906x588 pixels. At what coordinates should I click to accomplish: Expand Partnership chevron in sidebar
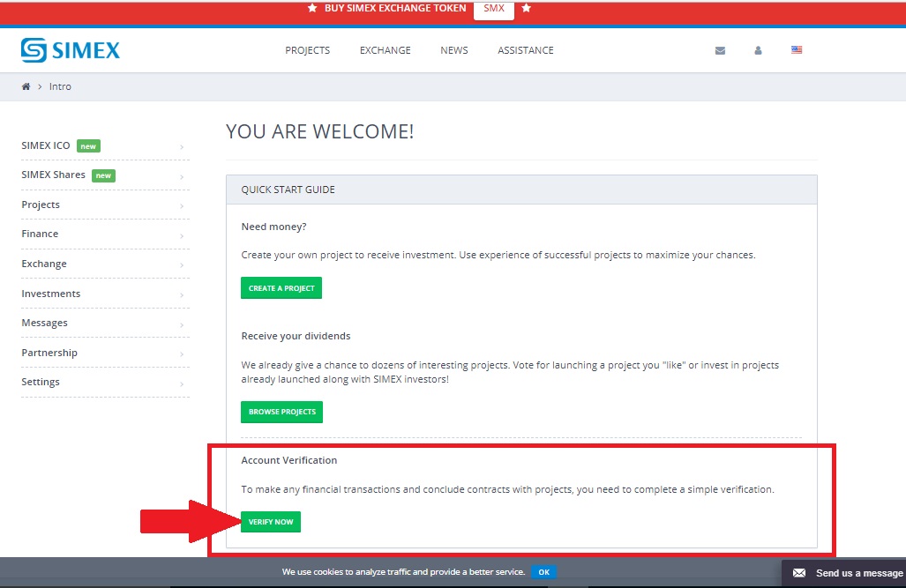[182, 354]
